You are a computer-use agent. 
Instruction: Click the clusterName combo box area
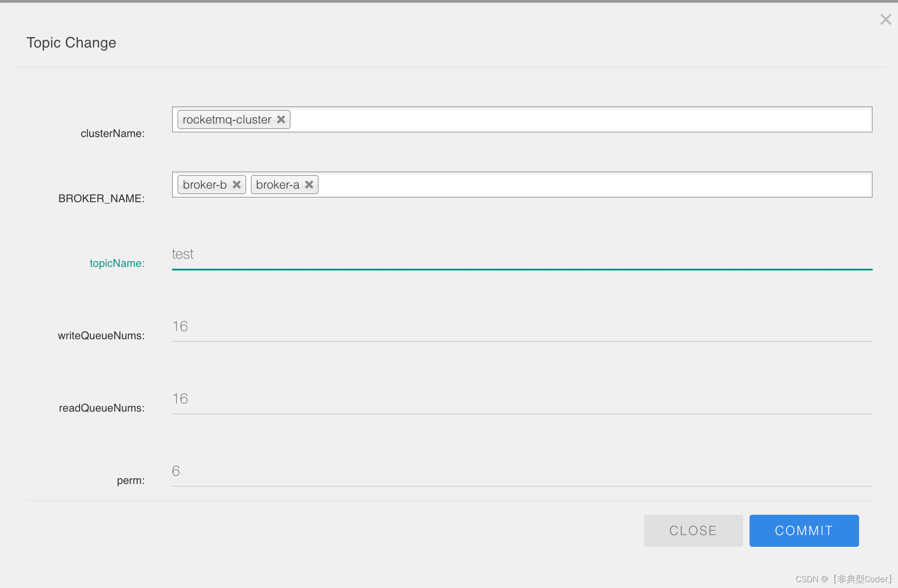(x=543, y=119)
